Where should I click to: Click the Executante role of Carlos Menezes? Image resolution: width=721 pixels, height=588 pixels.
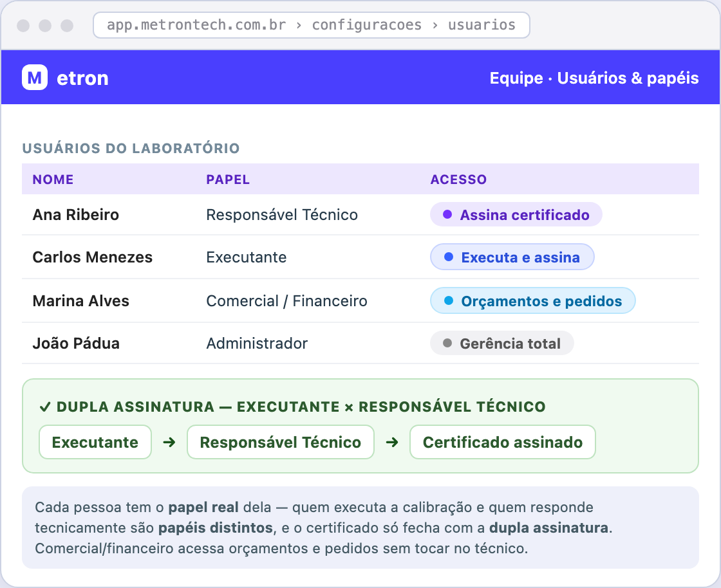coord(247,257)
